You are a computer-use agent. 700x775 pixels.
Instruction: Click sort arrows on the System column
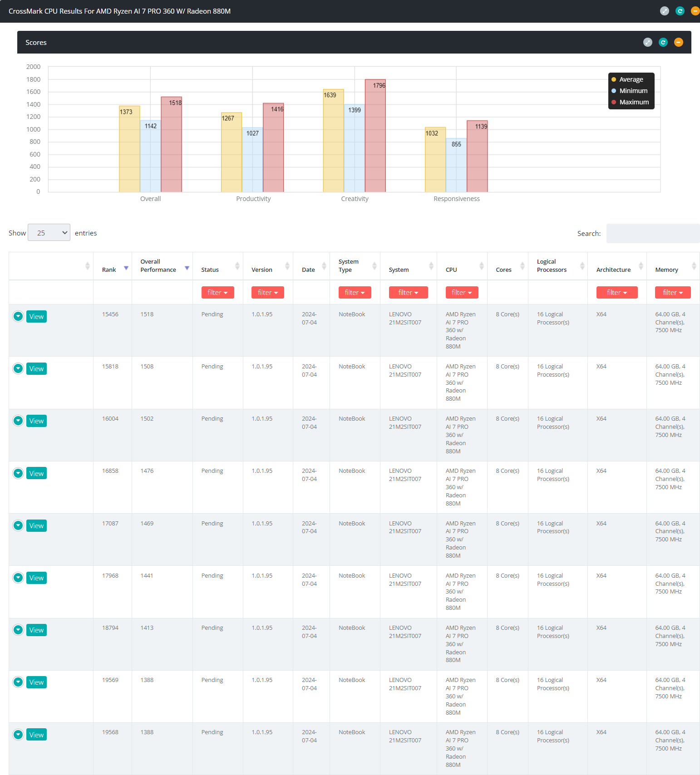coord(431,266)
